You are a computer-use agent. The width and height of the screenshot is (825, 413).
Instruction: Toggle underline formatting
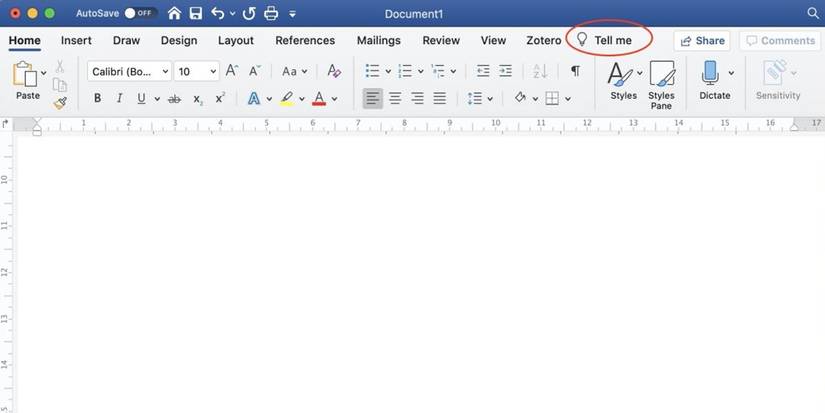coord(141,98)
